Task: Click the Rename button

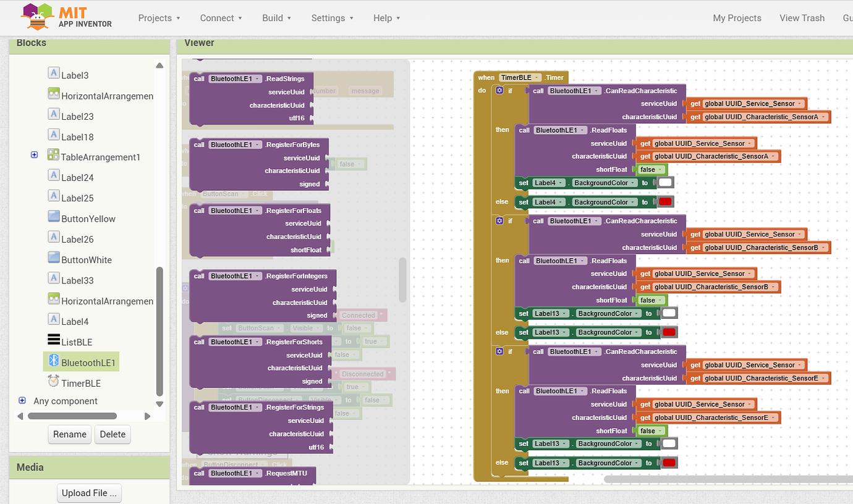Action: click(x=69, y=434)
